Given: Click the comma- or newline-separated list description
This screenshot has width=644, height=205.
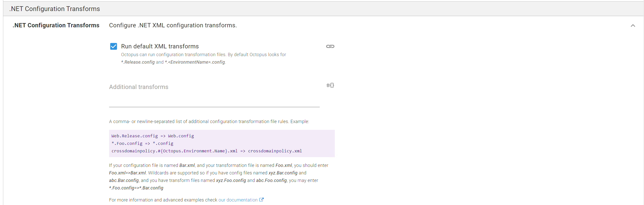Looking at the screenshot, I should tap(209, 122).
